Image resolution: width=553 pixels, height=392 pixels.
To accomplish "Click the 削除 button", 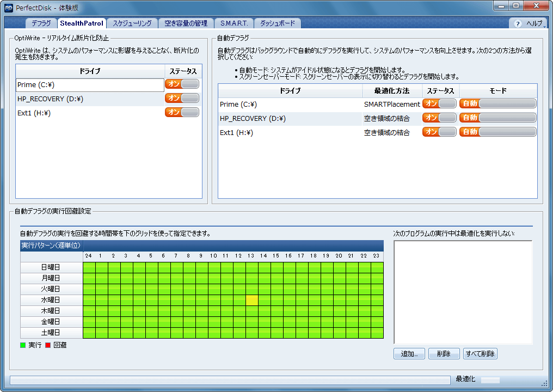I will pyautogui.click(x=444, y=353).
